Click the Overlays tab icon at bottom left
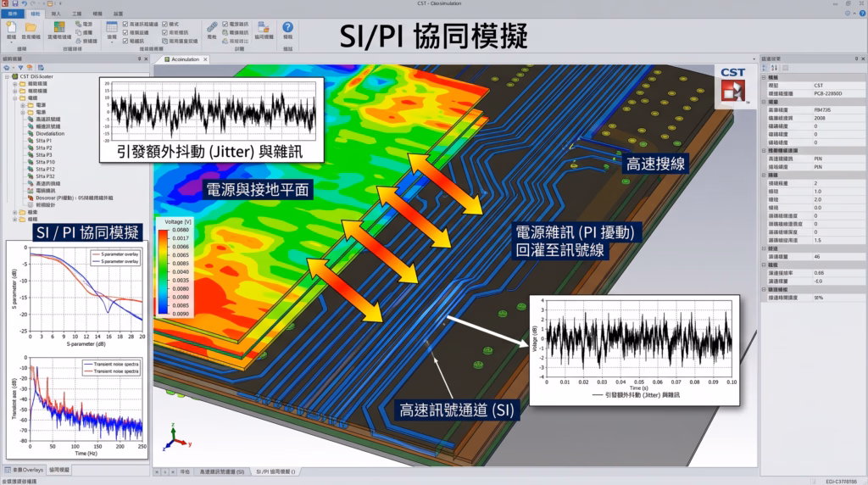The image size is (868, 485). pyautogui.click(x=8, y=470)
